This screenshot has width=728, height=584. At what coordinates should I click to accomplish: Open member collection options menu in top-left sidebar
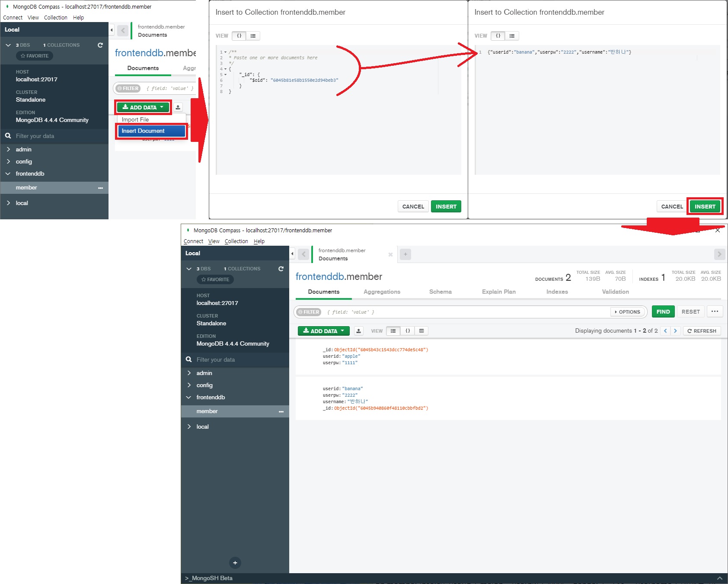pyautogui.click(x=101, y=188)
